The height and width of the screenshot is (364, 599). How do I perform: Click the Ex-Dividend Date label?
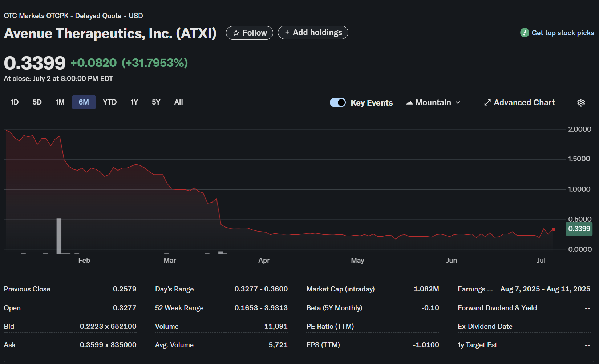click(x=485, y=327)
